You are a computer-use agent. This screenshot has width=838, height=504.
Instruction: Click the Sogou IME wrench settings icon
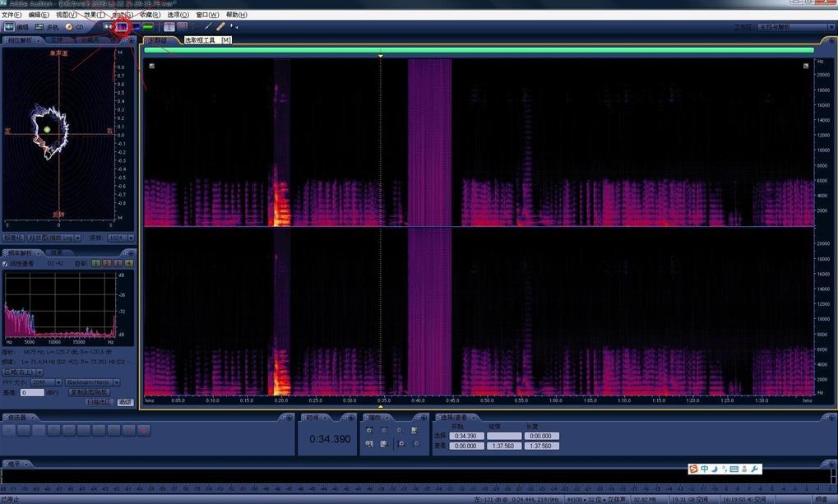pos(755,469)
